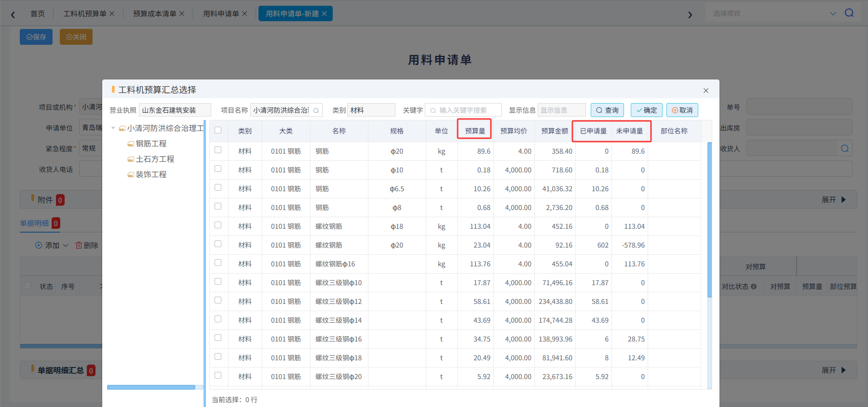
Task: Check the 钢筋 ф6.5 row checkbox
Action: click(218, 187)
